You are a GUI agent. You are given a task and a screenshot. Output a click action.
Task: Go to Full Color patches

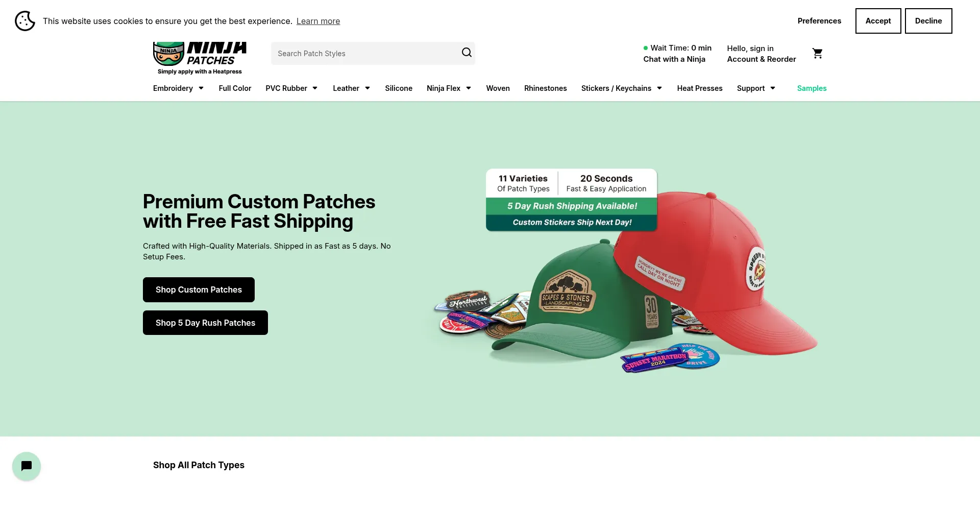coord(235,88)
